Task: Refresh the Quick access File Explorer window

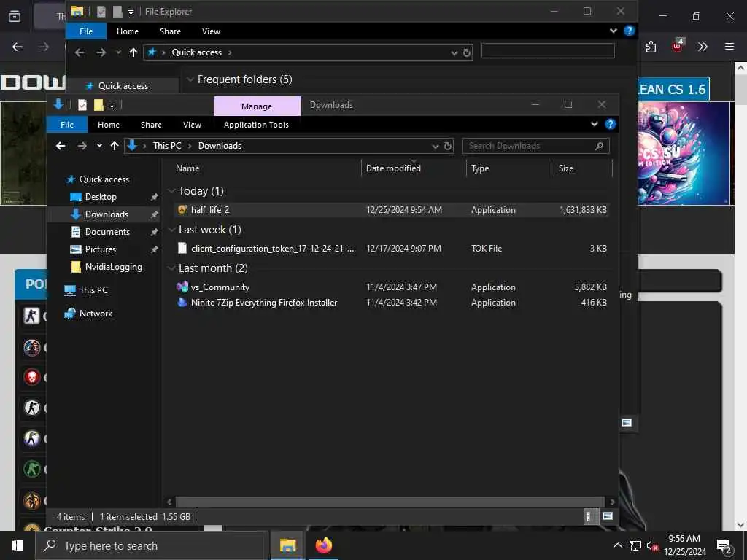Action: [x=467, y=52]
